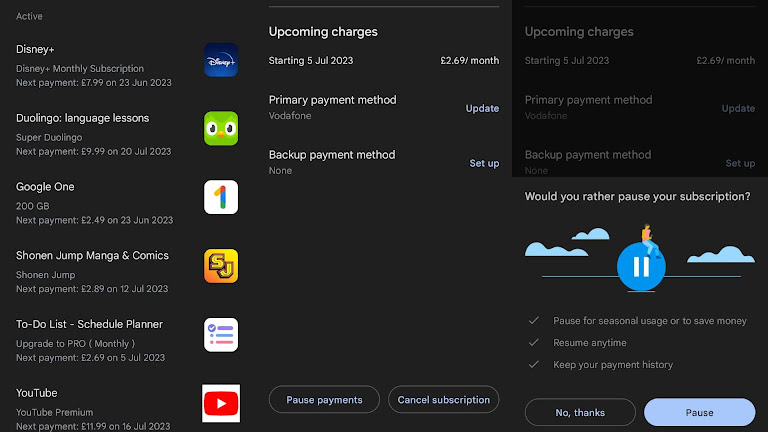The image size is (768, 432).
Task: Click Google One next payment £2.49 line
Action: pyautogui.click(x=94, y=220)
